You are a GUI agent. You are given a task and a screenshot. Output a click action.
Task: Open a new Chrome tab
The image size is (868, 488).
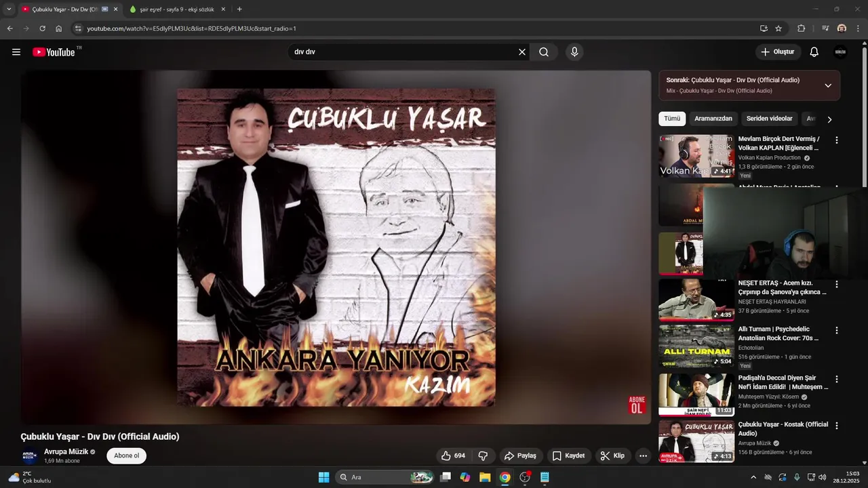tap(239, 9)
